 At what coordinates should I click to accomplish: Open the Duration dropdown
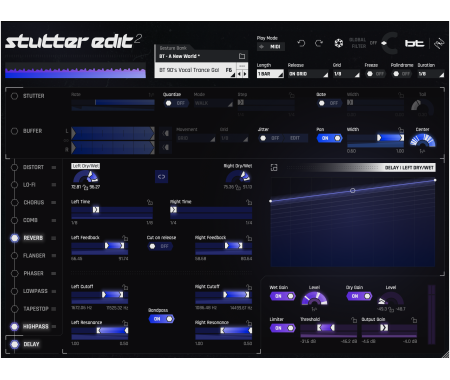coord(431,74)
